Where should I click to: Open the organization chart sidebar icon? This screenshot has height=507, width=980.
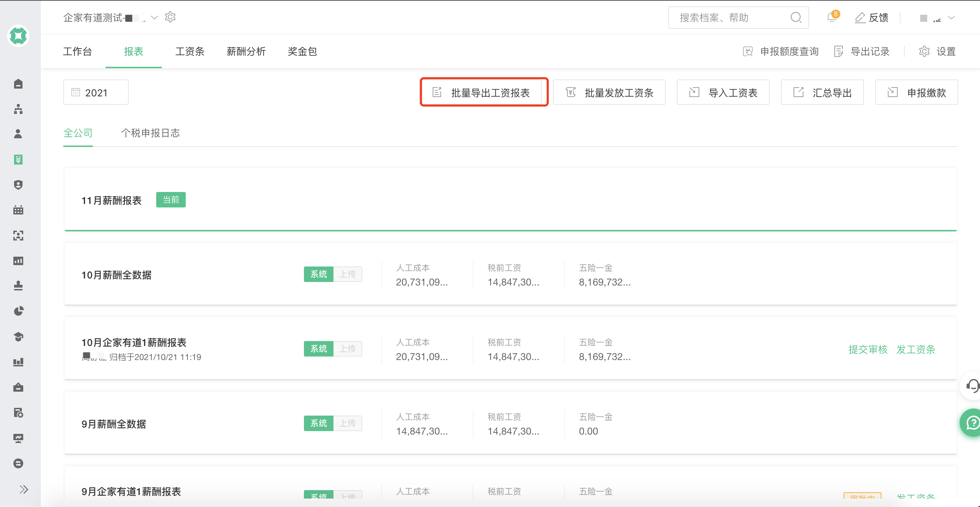tap(18, 109)
